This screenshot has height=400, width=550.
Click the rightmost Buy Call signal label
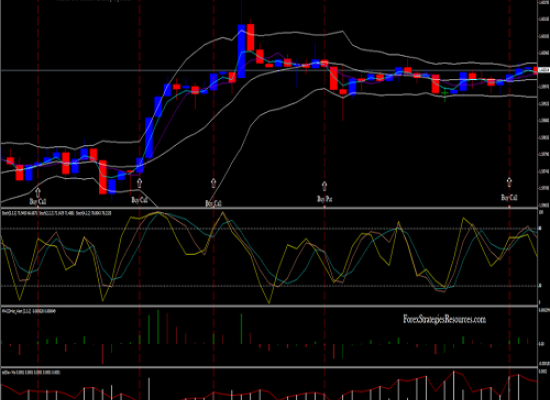(x=509, y=198)
